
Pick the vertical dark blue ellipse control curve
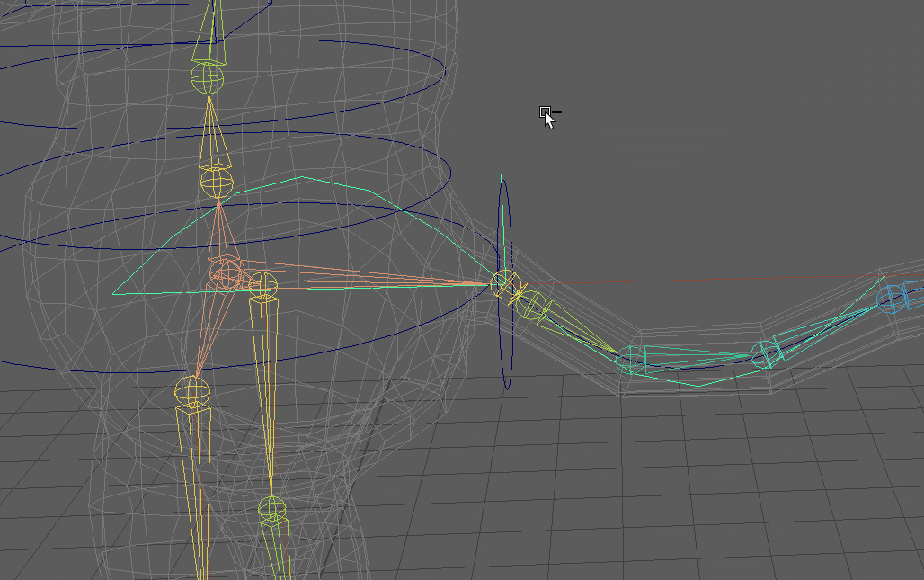506,285
